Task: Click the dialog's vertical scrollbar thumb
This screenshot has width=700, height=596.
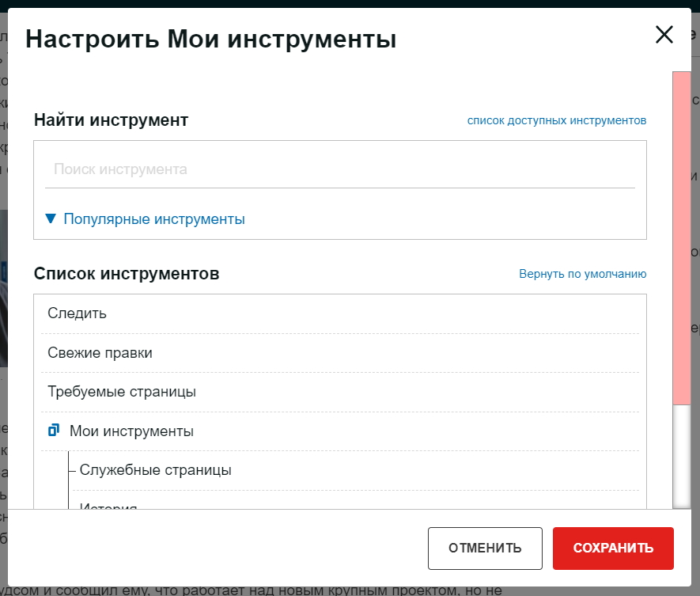Action: pyautogui.click(x=681, y=238)
